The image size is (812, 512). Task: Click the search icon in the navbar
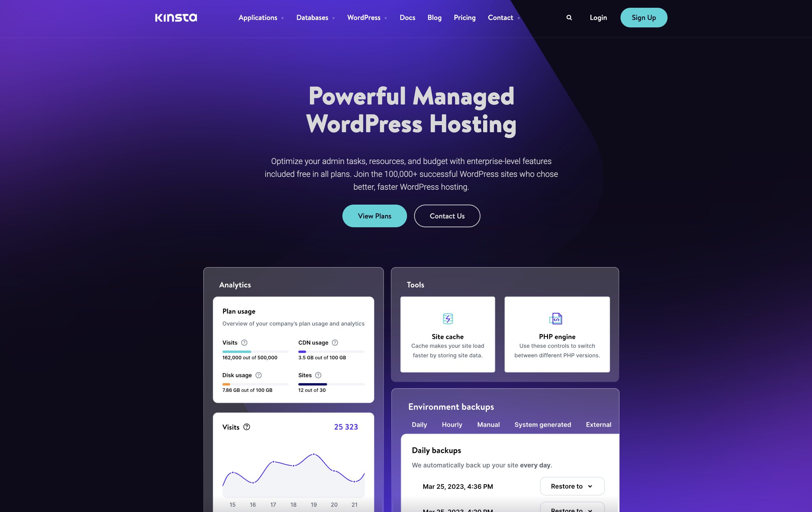pos(568,17)
